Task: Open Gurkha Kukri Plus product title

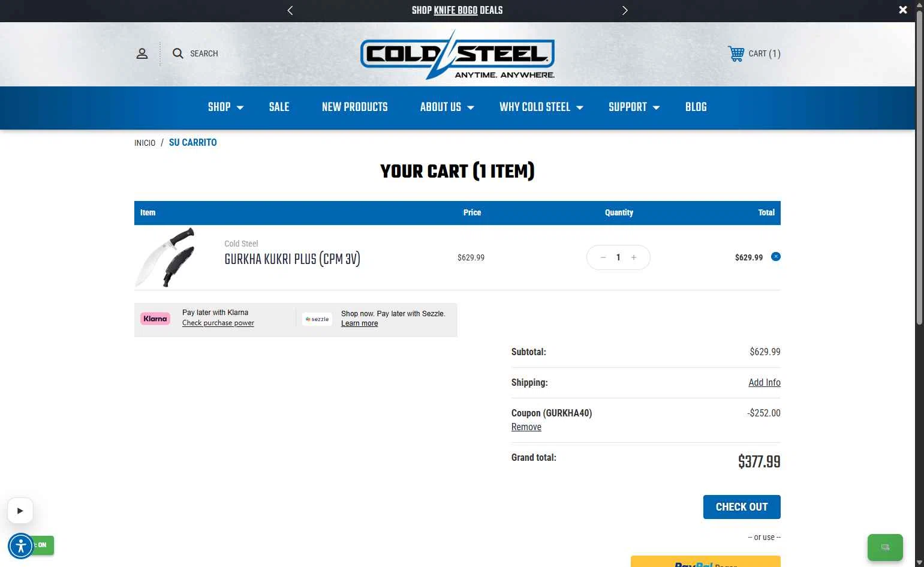Action: [x=293, y=259]
